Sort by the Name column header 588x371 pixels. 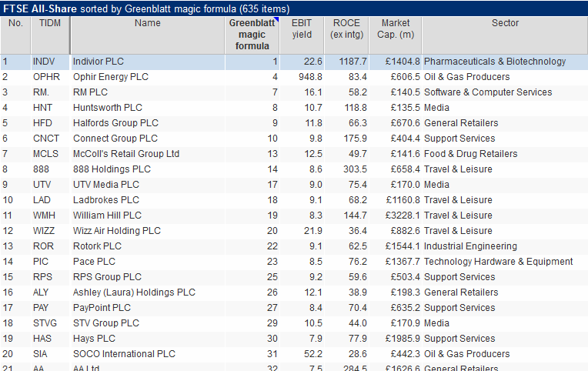point(147,35)
